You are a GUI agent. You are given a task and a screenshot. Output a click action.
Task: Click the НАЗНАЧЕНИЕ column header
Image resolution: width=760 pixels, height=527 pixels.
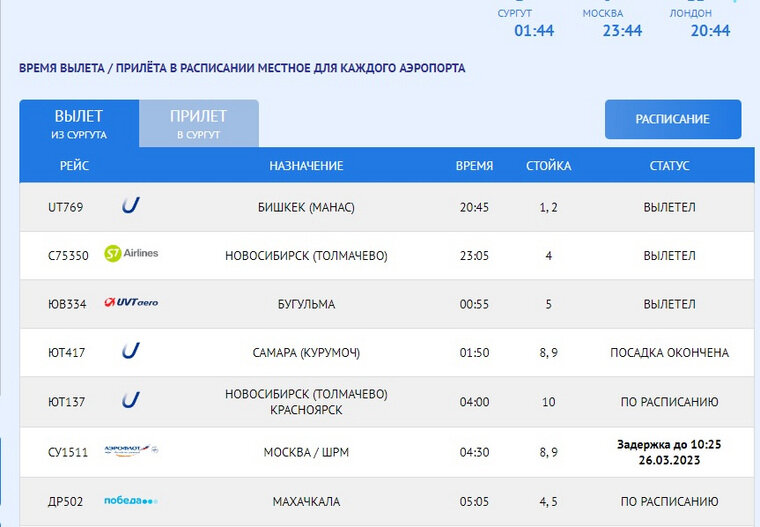coord(306,166)
